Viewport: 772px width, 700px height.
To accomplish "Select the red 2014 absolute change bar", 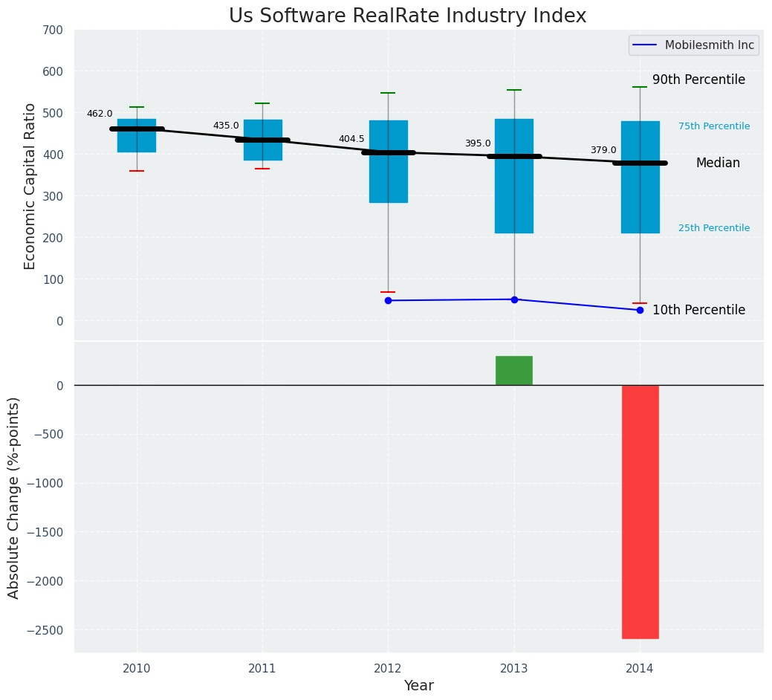I will [640, 512].
